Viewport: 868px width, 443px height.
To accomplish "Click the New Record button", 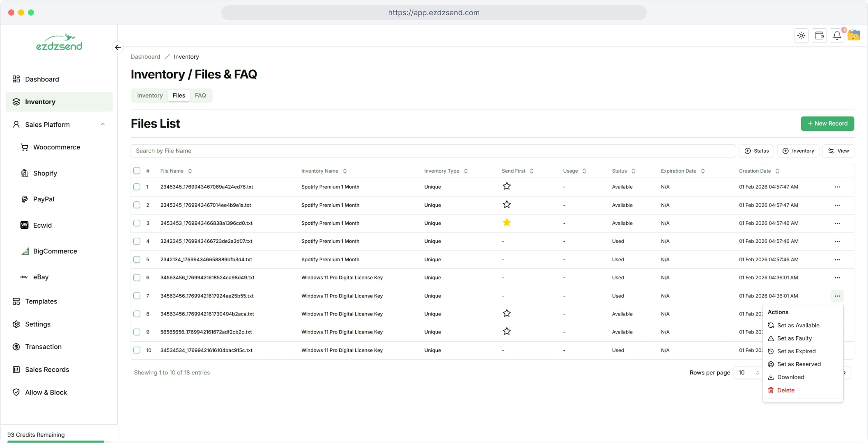I will tap(827, 123).
